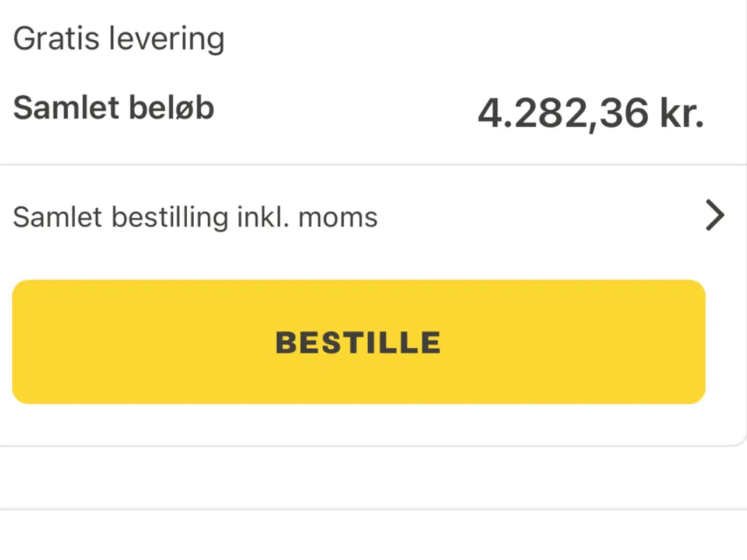Click the word 'inkl.' in order row
Image resolution: width=747 pixels, height=560 pixels.
pyautogui.click(x=263, y=218)
